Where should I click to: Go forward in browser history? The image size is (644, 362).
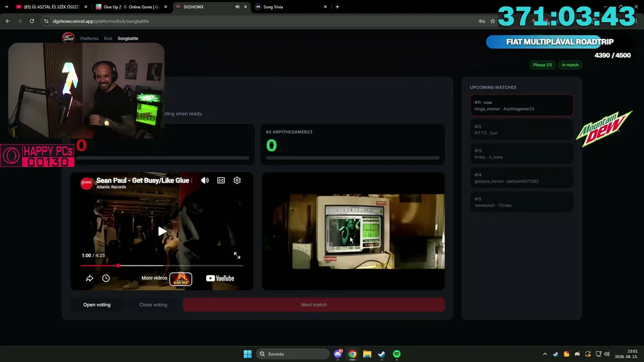pos(20,21)
